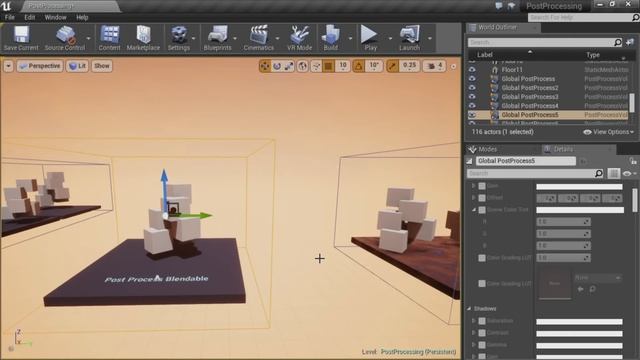This screenshot has height=360, width=640.
Task: Open the Help menu
Action: point(82,18)
